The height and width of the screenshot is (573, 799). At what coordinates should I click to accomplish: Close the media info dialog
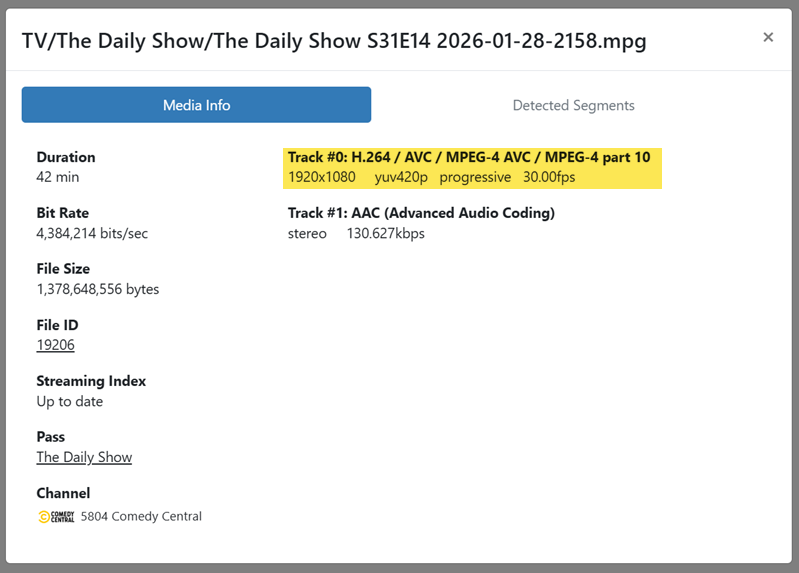768,37
